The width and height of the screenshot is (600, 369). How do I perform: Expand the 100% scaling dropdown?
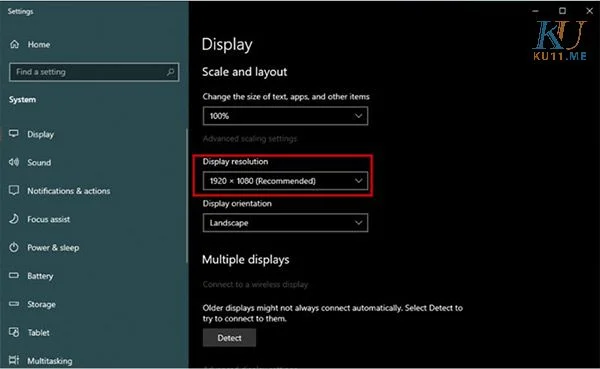(285, 116)
